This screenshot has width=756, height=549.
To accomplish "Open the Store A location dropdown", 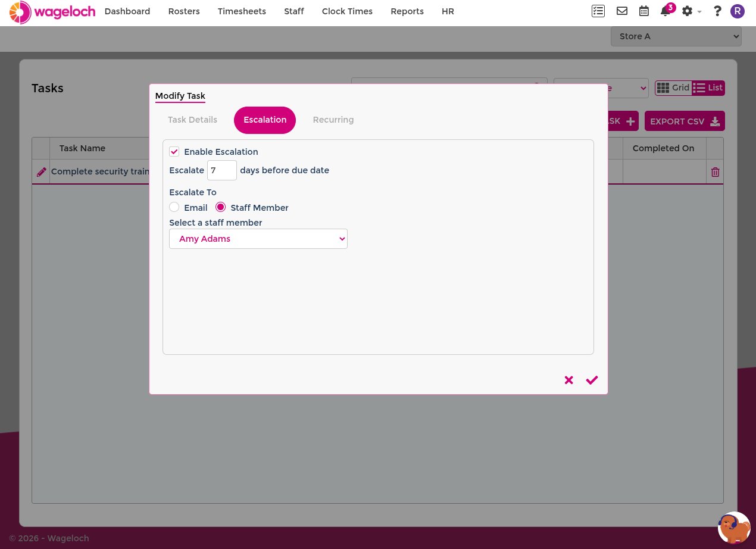I will [676, 36].
